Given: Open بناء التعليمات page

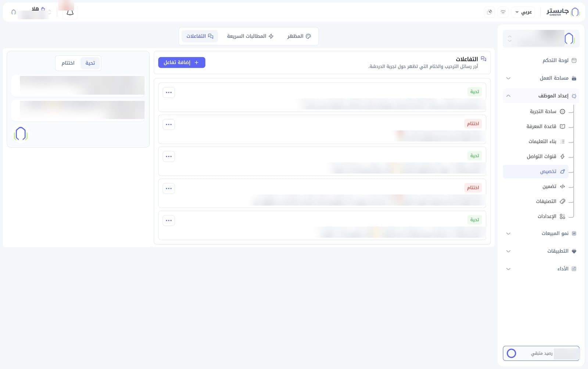Looking at the screenshot, I should [x=535, y=141].
